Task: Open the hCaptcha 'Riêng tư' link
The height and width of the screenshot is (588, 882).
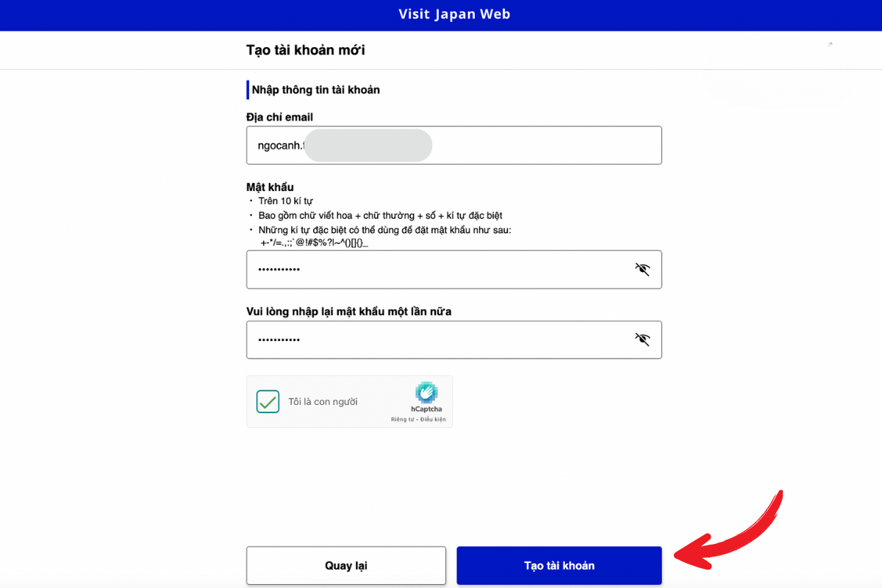Action: point(404,420)
